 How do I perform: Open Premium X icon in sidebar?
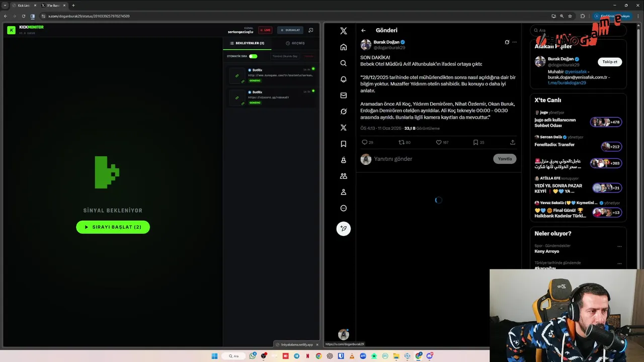coord(344,128)
